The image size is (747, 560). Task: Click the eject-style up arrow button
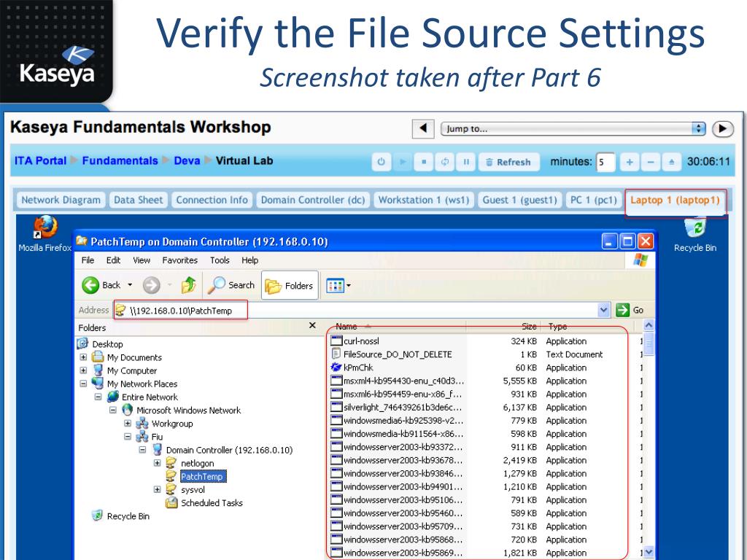(671, 162)
